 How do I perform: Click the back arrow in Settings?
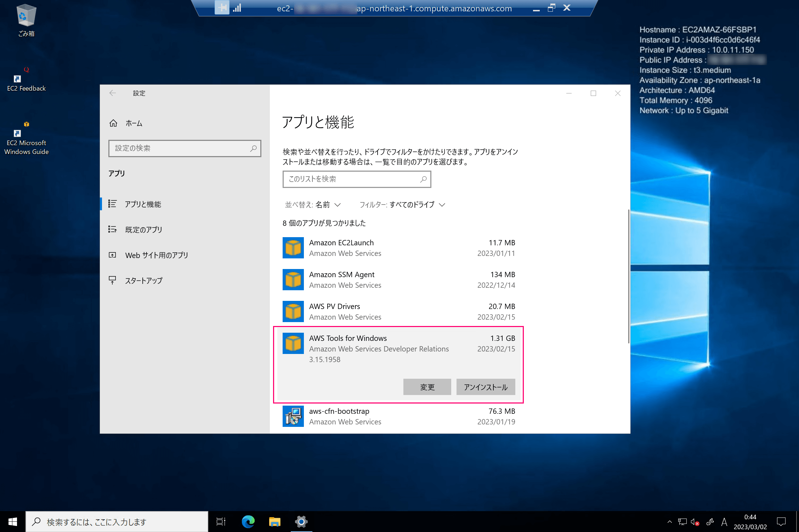point(113,93)
